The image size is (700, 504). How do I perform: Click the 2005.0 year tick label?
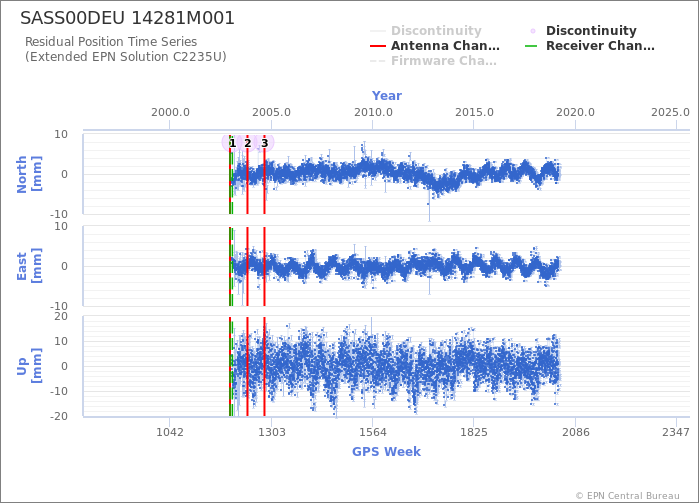[x=271, y=112]
